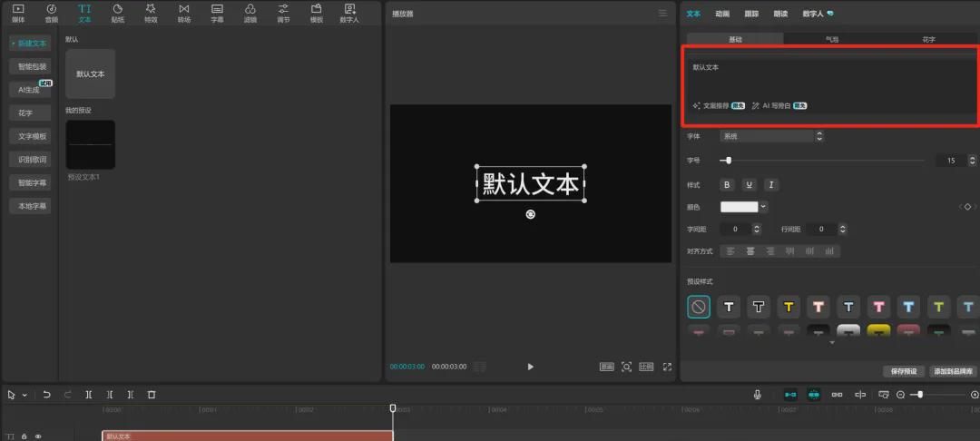This screenshot has height=441, width=980.
Task: Toggle main track magnet snapping icon
Action: 790,395
